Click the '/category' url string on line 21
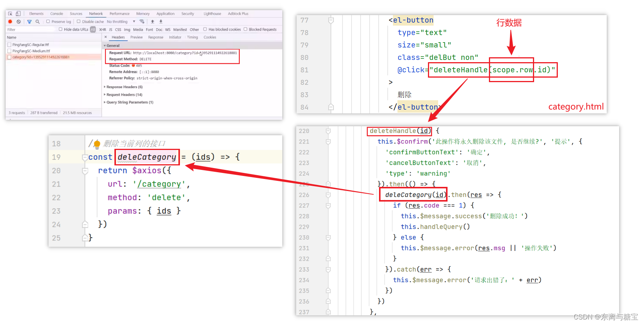Screen dimensions: 644x324 159,184
